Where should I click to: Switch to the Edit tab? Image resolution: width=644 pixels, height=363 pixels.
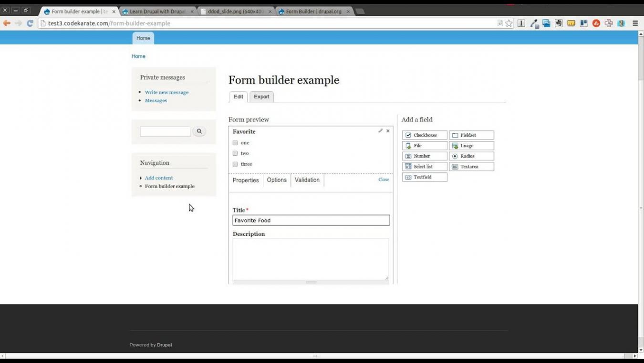coord(239,96)
